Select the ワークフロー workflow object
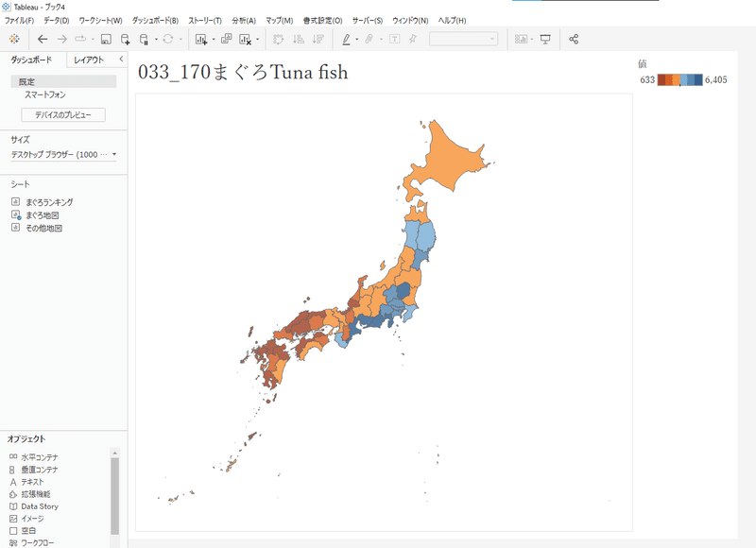Viewport: 756px width, 548px height. (x=32, y=542)
